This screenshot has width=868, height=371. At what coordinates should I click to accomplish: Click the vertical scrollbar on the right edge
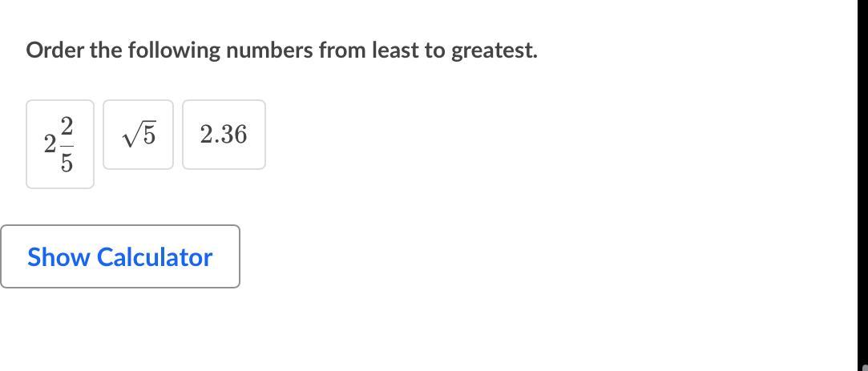[x=862, y=184]
